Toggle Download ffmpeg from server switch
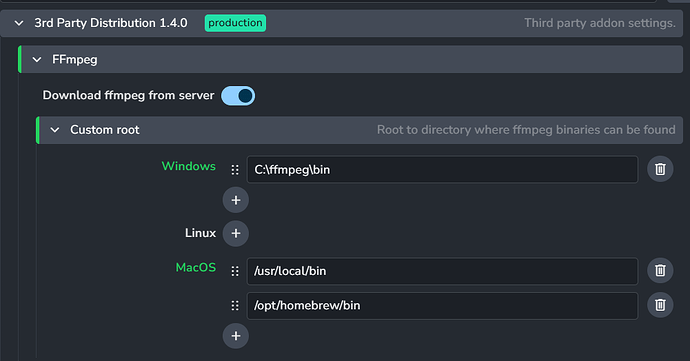Screen dimensions: 690x361 [x=238, y=96]
